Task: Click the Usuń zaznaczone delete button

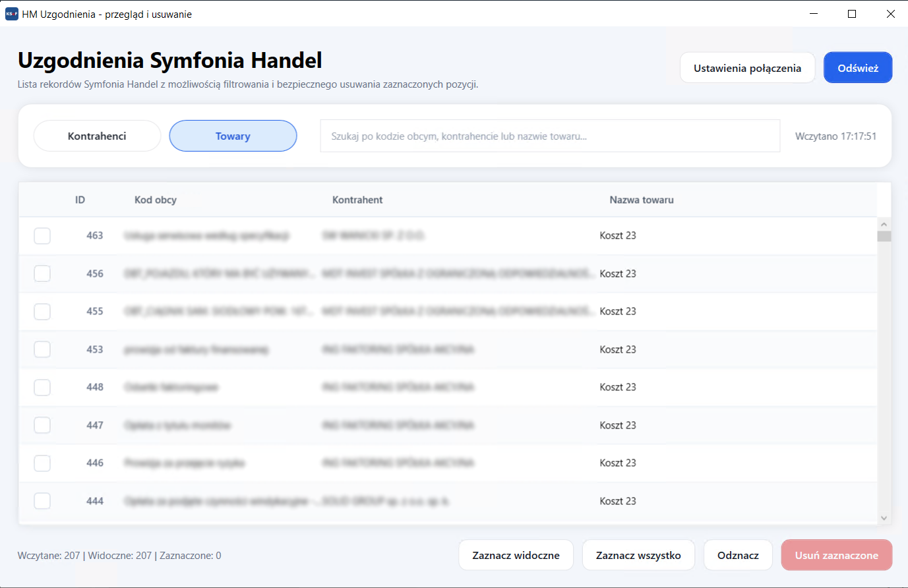Action: coord(837,555)
